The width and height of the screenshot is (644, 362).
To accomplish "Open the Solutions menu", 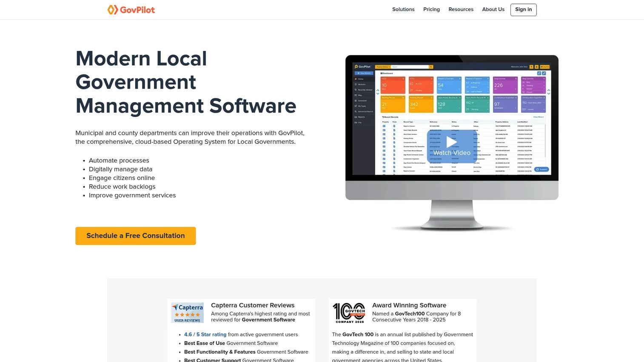I will point(403,9).
